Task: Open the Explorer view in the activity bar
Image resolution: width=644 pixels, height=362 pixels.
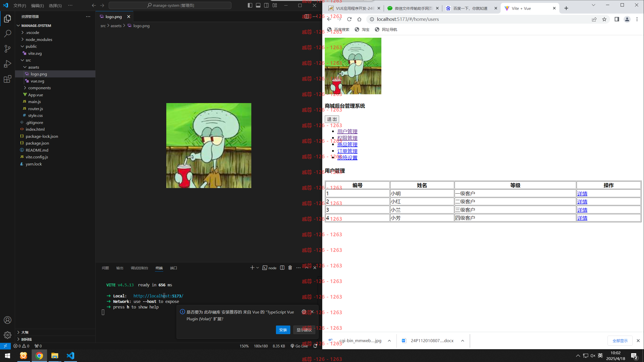Action: coord(8,18)
